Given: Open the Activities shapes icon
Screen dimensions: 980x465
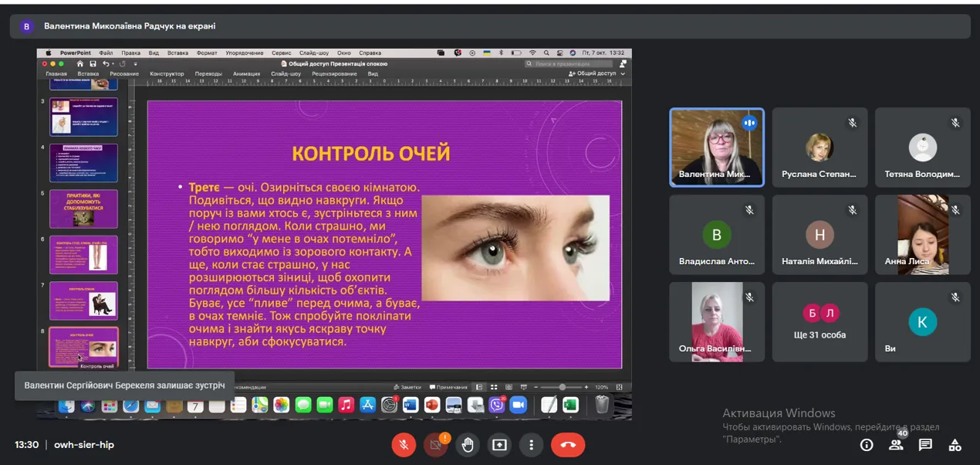Looking at the screenshot, I should click(x=955, y=445).
